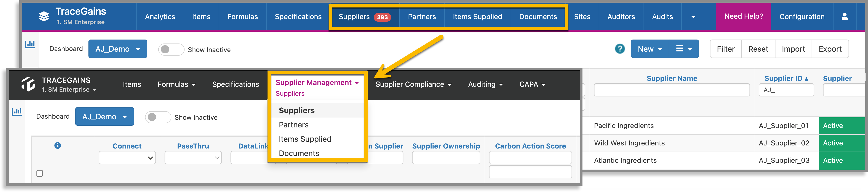Open AJ_Demo dashboard dropdown in dark-header window
Viewport: 868px width, 192px height.
tap(105, 117)
